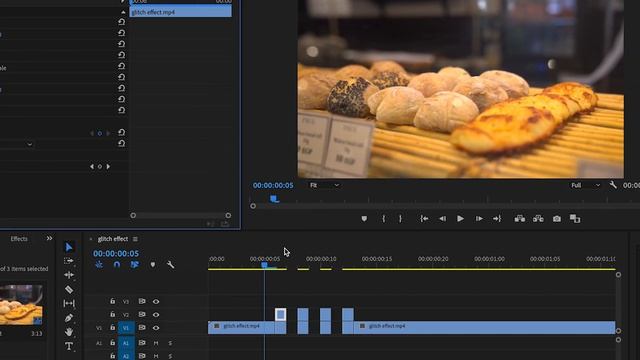Screen dimensions: 640x360
Task: Select the Slip tool
Action: coord(69,303)
